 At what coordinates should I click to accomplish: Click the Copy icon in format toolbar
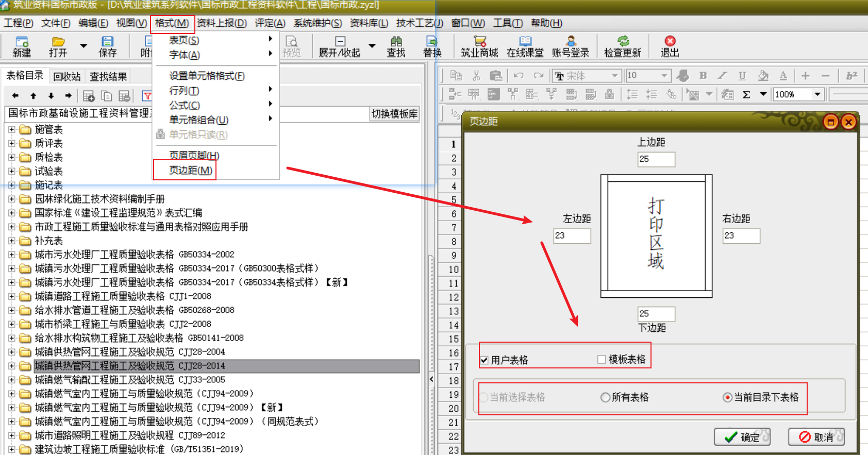[x=456, y=76]
